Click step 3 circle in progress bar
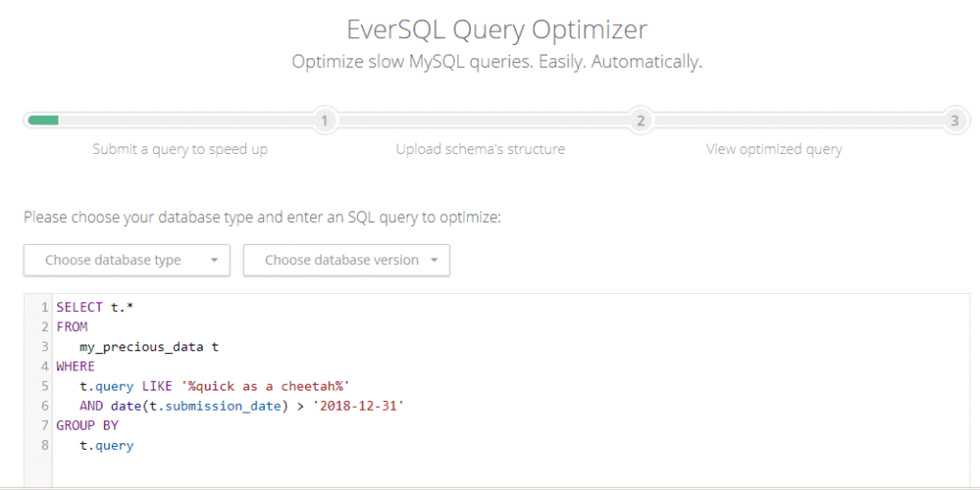This screenshot has height=490, width=980. 954,120
